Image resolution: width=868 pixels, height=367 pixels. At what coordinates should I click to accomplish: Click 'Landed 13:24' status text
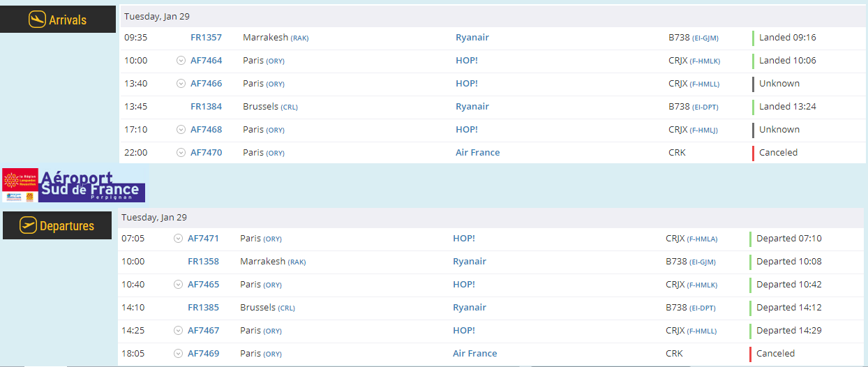pos(787,107)
